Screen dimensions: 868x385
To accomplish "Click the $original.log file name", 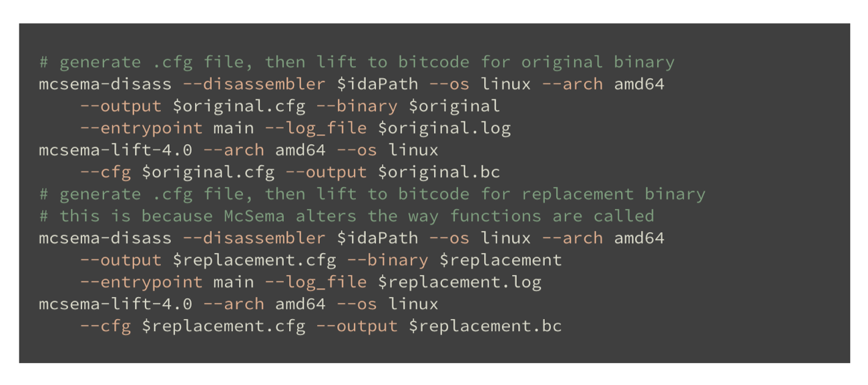I will pyautogui.click(x=444, y=128).
